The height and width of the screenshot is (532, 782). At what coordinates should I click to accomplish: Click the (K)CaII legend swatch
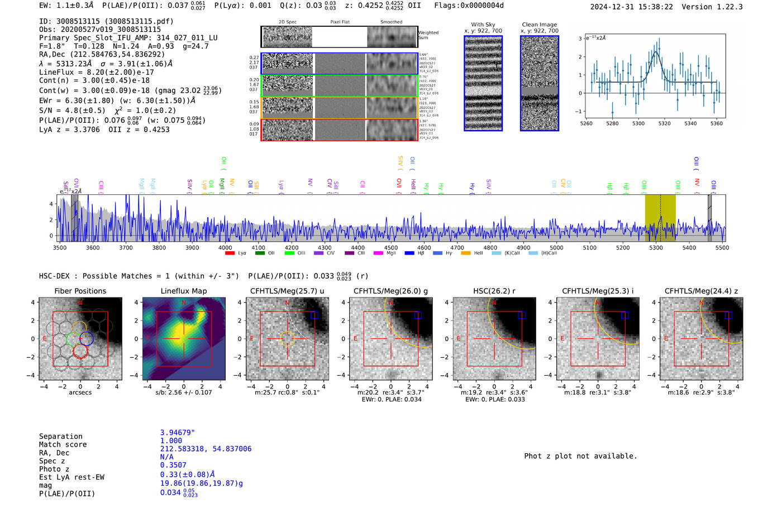click(x=497, y=253)
